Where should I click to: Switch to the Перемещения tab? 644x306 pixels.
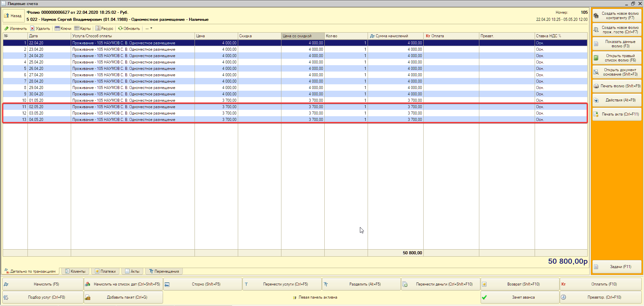[x=164, y=271]
